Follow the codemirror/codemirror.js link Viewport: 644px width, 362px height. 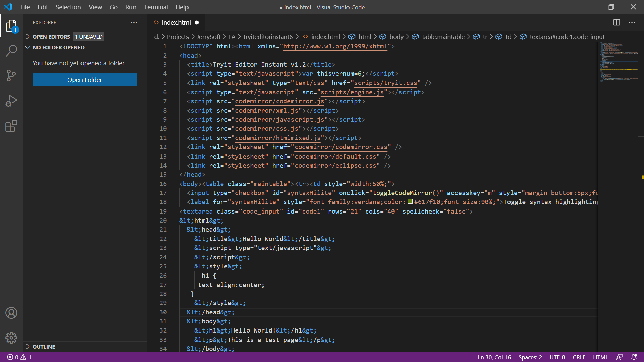coord(280,101)
